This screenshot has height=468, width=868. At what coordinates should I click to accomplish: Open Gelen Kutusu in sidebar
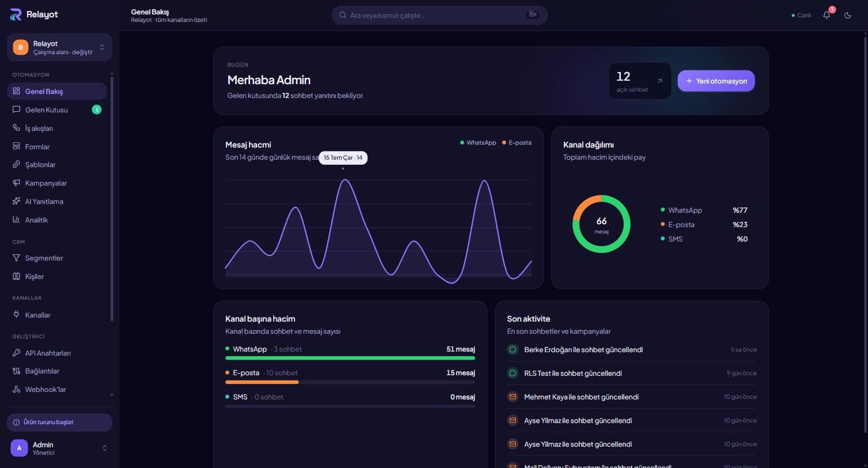(x=57, y=110)
